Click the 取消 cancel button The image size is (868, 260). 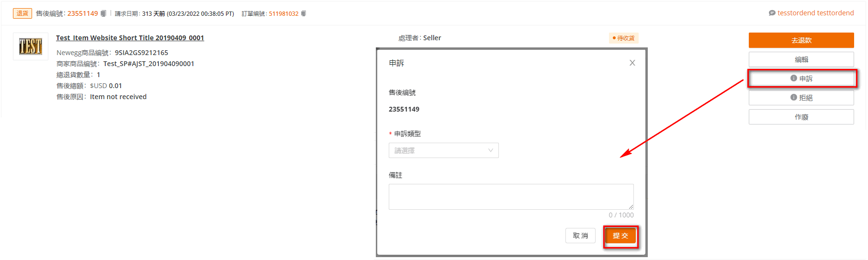point(580,236)
